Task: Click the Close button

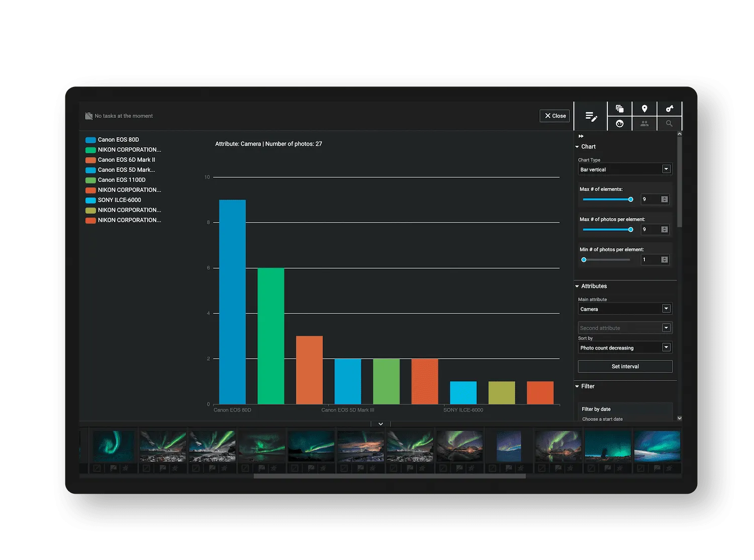Action: (x=554, y=116)
